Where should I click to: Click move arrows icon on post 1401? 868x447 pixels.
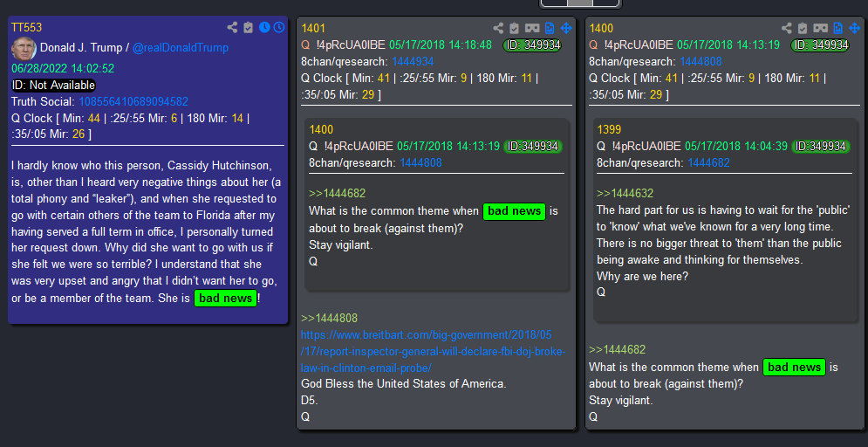(x=565, y=28)
